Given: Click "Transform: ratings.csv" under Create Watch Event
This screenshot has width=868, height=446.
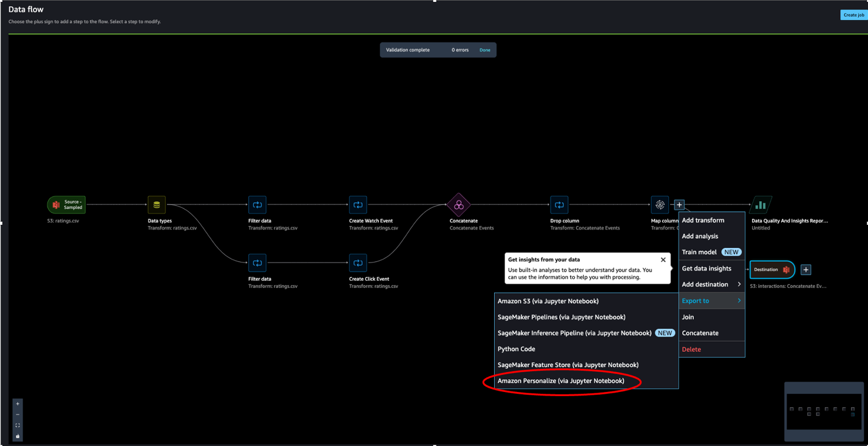Looking at the screenshot, I should tap(374, 228).
